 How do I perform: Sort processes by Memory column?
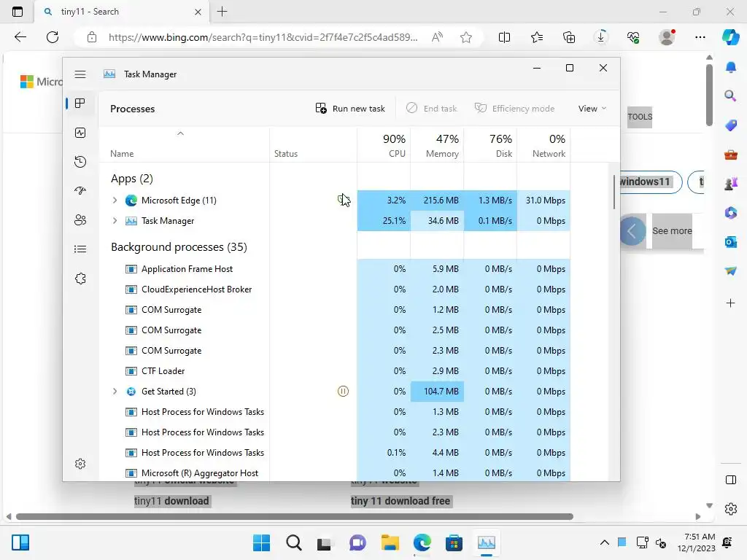click(438, 146)
